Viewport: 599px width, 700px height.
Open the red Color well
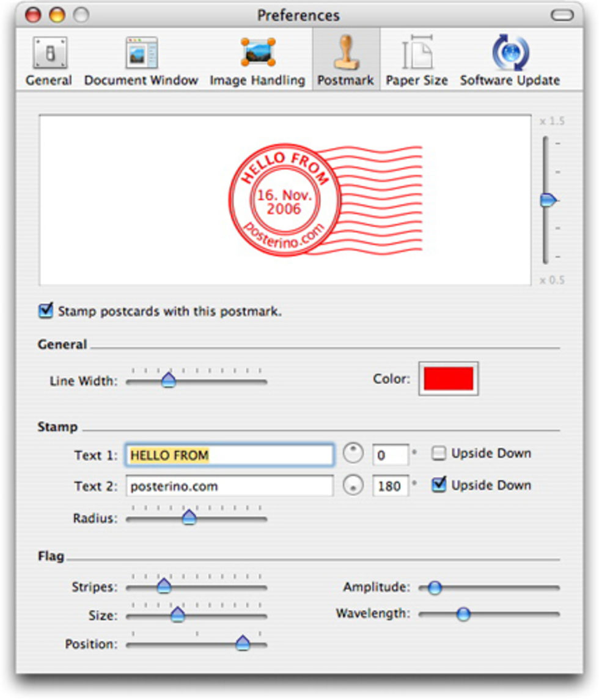click(449, 379)
